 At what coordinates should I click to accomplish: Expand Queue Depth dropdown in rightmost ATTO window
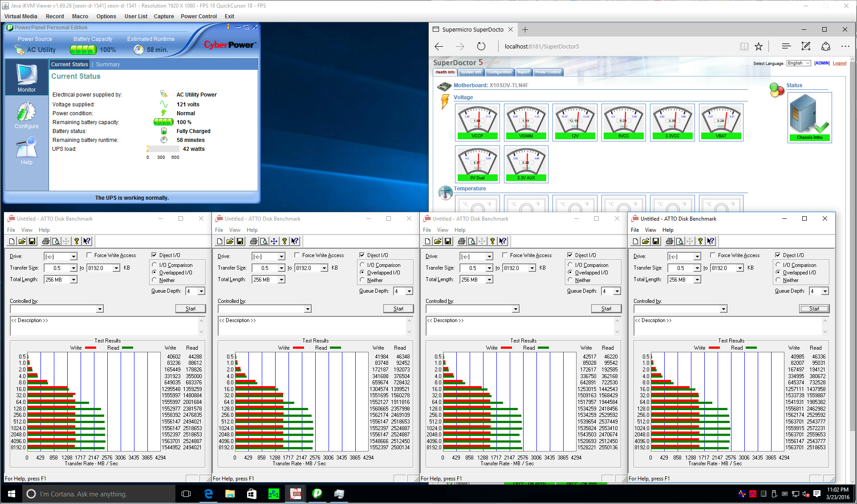click(x=825, y=291)
